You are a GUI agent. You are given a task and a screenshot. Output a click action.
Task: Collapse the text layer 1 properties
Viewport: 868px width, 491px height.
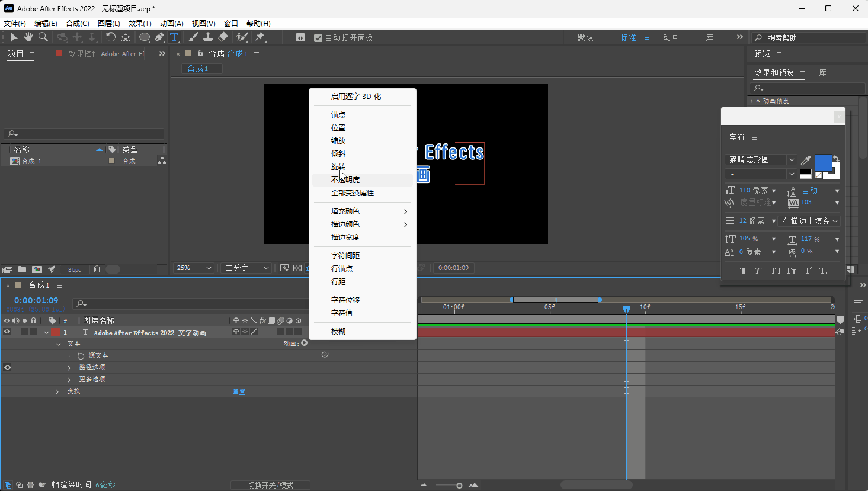46,332
